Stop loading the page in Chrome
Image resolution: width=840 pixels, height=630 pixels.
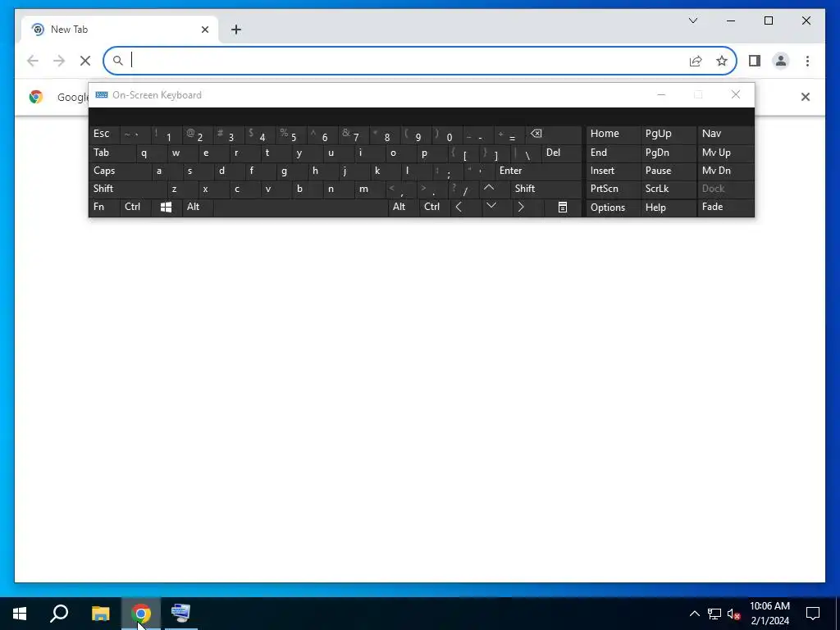pos(85,61)
